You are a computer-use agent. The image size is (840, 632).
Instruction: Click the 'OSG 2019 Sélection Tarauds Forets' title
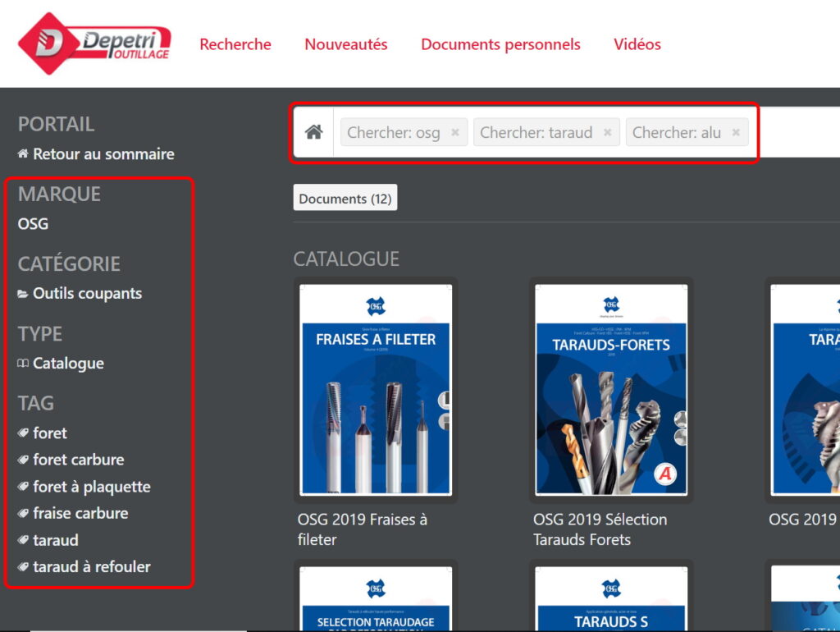(x=600, y=529)
